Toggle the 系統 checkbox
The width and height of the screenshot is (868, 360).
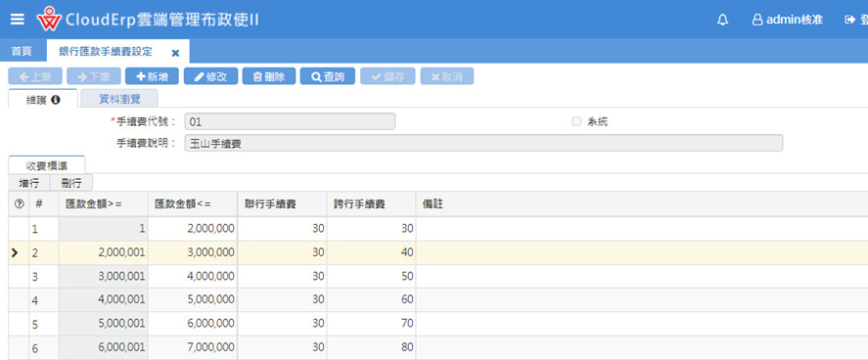pos(576,121)
